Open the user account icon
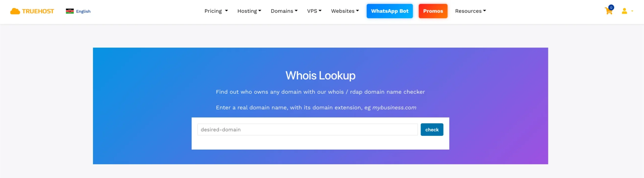Image resolution: width=644 pixels, height=178 pixels. tap(624, 11)
